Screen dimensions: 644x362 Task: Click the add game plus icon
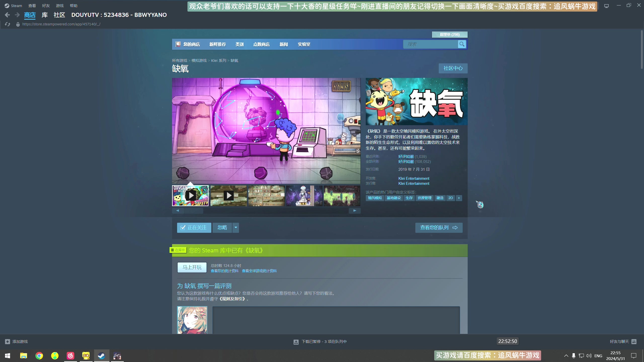click(x=8, y=342)
